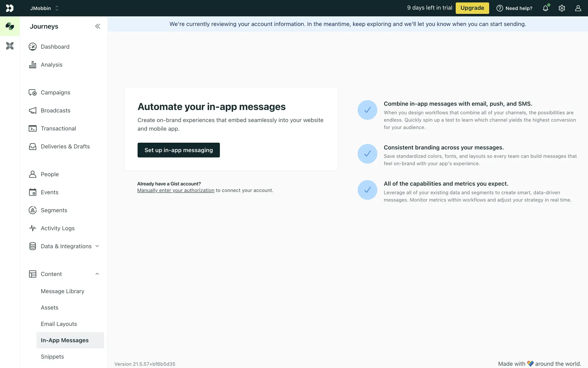Collapse the Content section chevron
The height and width of the screenshot is (368, 588).
(x=97, y=274)
